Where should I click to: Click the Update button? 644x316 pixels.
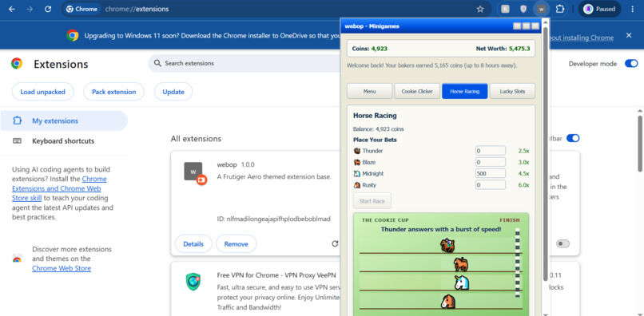pyautogui.click(x=173, y=92)
